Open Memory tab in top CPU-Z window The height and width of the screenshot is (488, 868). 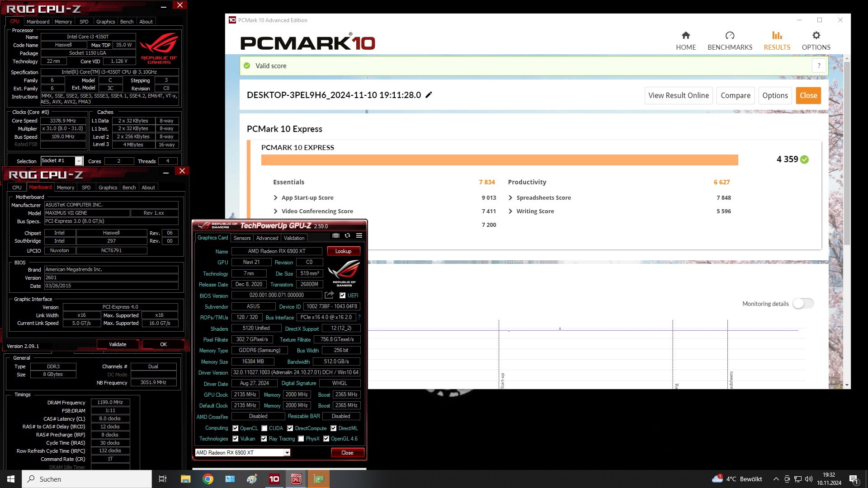63,22
